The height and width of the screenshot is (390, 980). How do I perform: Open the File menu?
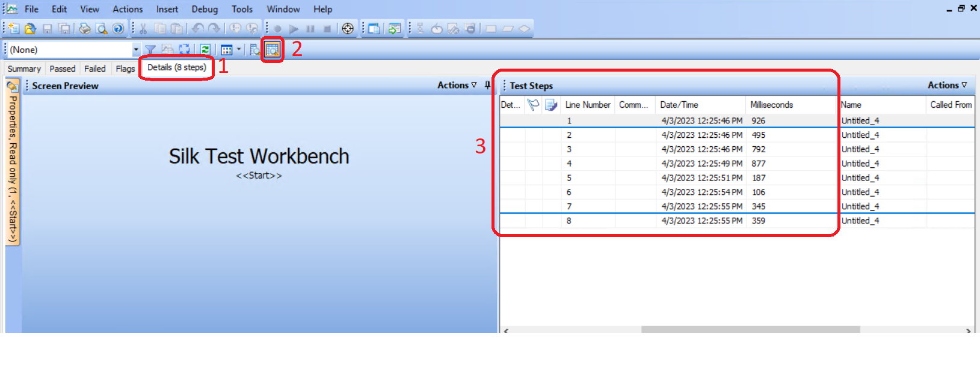click(x=31, y=9)
